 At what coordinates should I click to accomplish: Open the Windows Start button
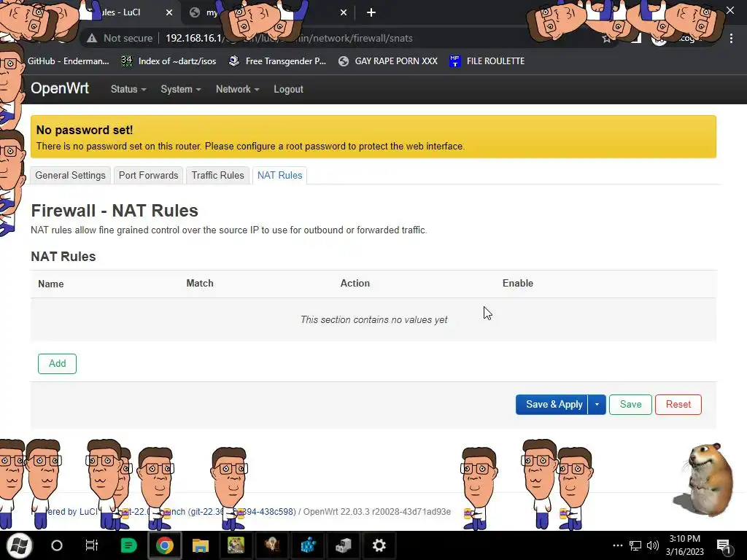[19, 545]
